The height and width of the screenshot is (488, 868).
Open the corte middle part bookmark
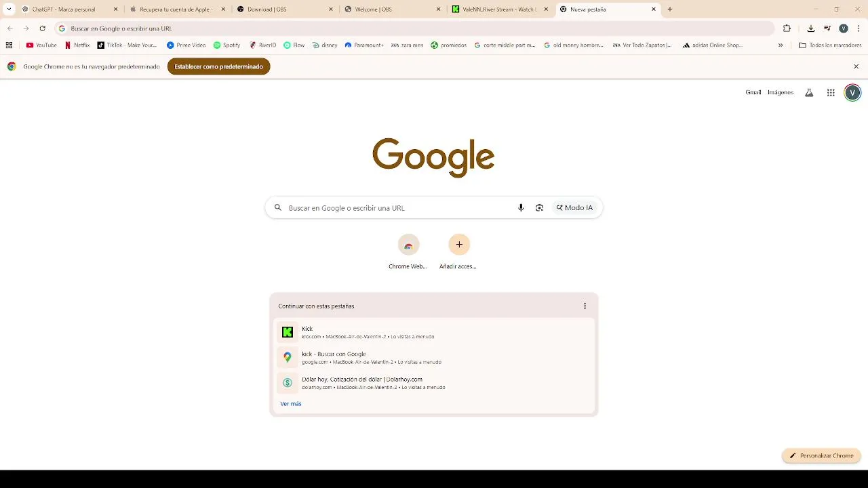[505, 45]
